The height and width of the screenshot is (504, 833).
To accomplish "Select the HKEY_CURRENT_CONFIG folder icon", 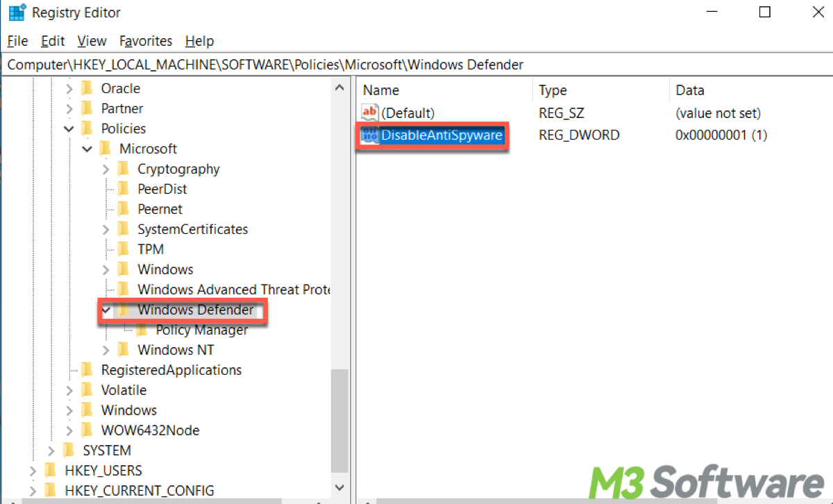I will click(51, 491).
